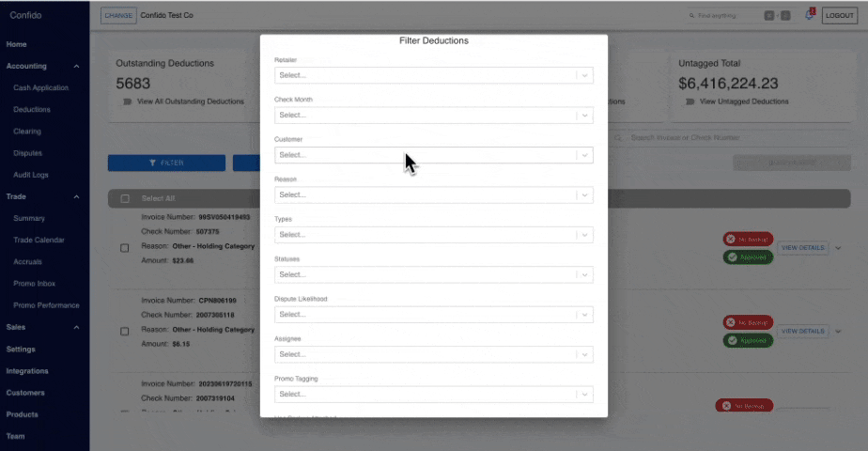The width and height of the screenshot is (868, 451).
Task: Open Promo Performance page
Action: (47, 305)
